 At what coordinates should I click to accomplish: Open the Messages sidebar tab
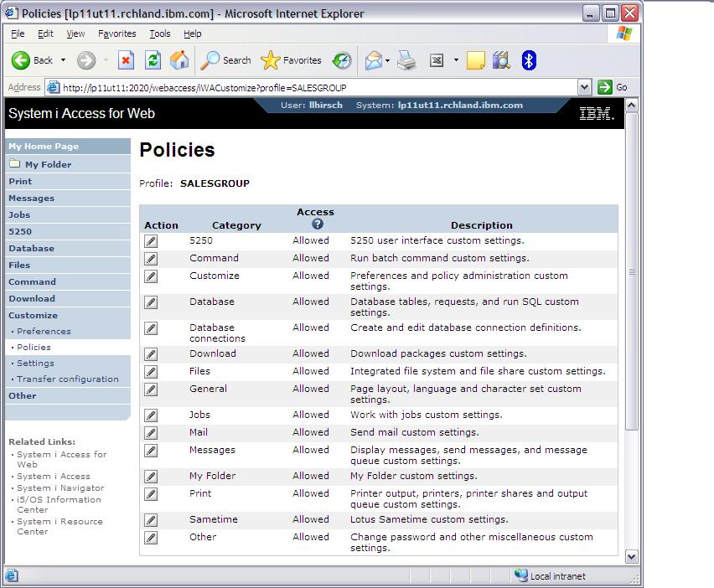(x=67, y=198)
